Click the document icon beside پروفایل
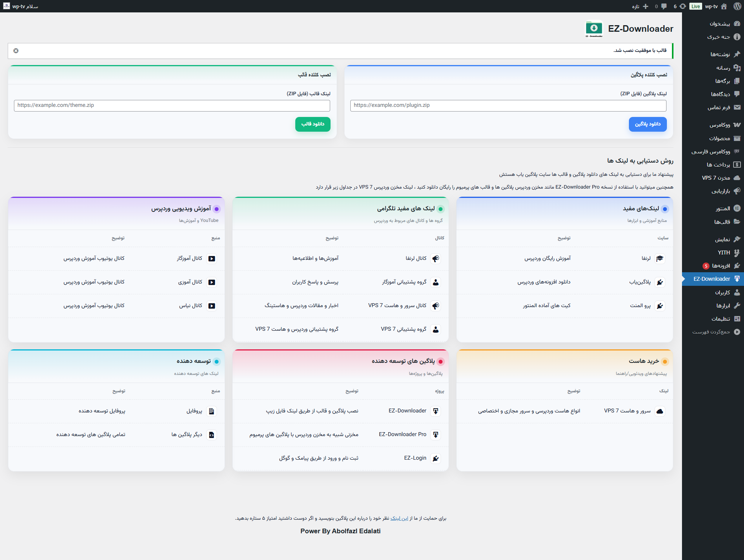 [212, 411]
